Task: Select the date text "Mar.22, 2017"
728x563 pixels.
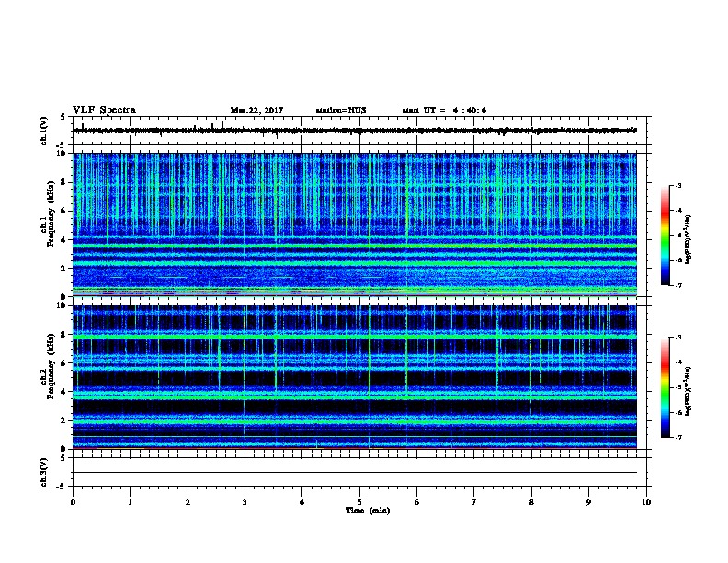Action: pyautogui.click(x=256, y=110)
